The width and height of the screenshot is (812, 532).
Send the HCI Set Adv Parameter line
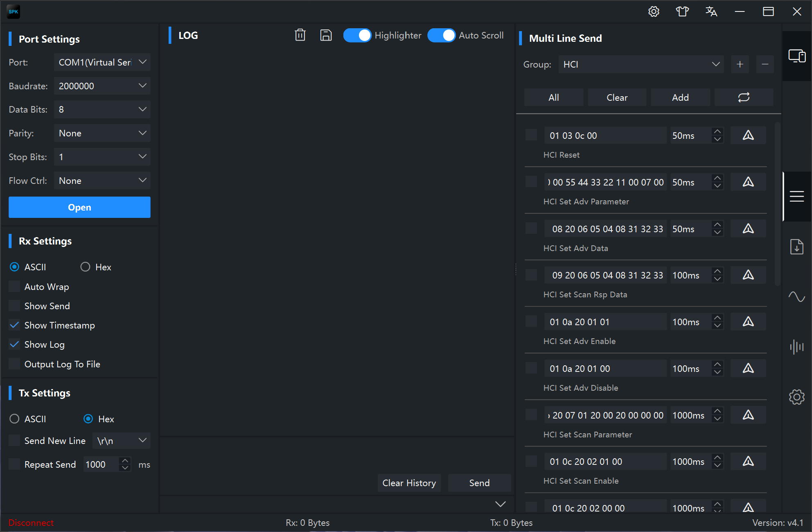pos(748,182)
